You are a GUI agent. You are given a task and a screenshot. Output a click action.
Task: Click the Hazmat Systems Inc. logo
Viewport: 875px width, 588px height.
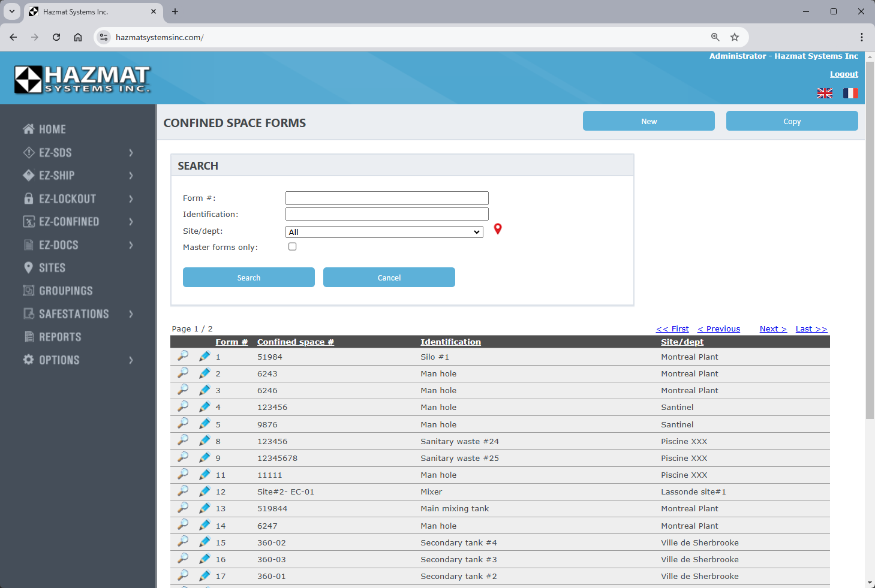pyautogui.click(x=82, y=79)
